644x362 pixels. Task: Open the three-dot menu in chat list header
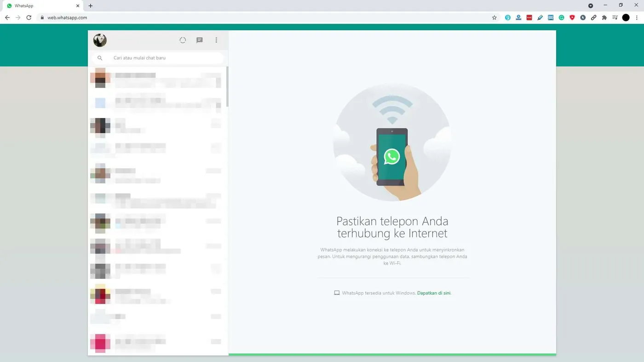click(216, 40)
